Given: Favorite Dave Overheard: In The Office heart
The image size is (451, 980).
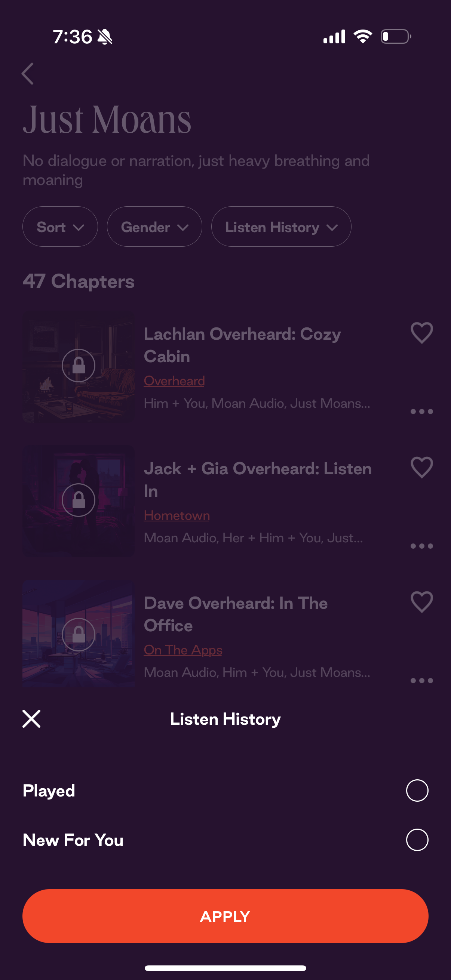Looking at the screenshot, I should click(x=422, y=602).
